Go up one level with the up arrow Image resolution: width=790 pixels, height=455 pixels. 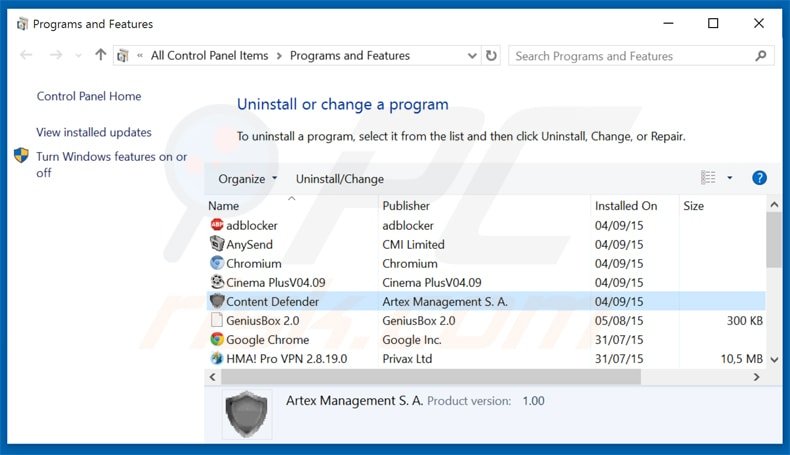point(100,54)
